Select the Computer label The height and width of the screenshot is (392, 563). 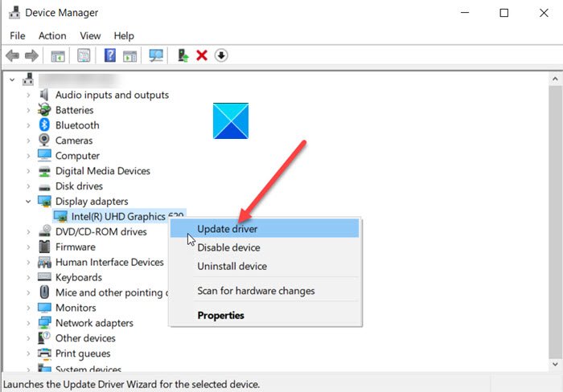click(x=77, y=156)
